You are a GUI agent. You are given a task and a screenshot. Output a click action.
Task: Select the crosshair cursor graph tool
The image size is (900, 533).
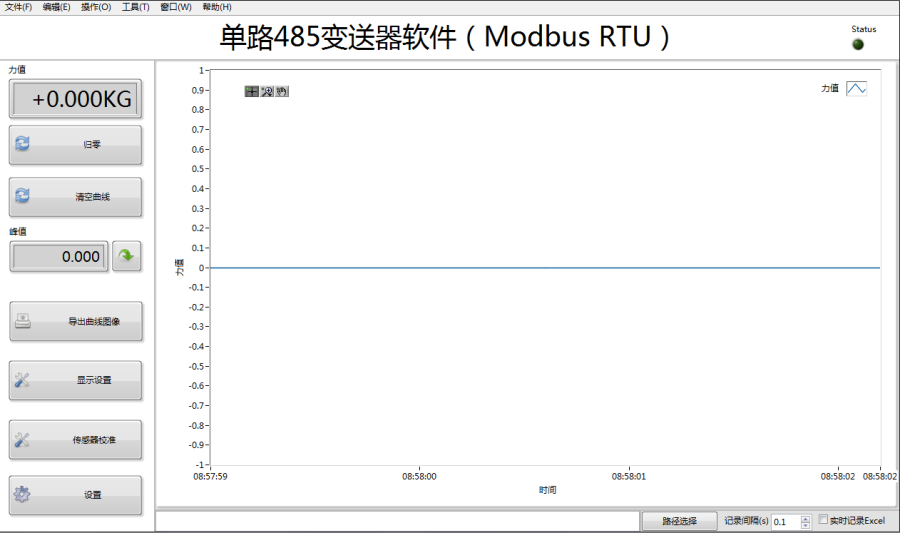coord(252,92)
